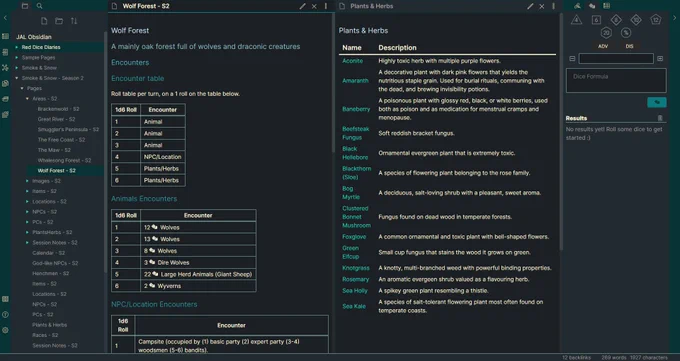Create a new note

[44, 21]
